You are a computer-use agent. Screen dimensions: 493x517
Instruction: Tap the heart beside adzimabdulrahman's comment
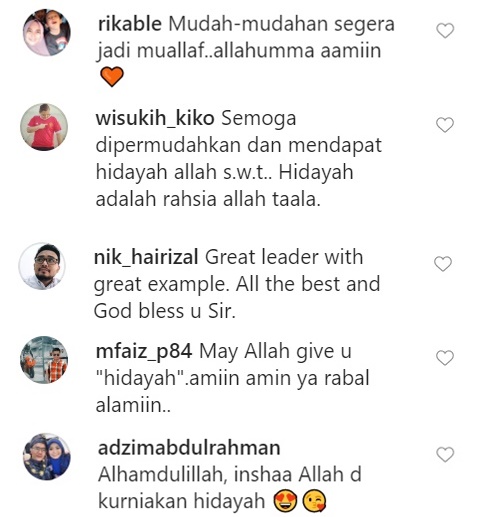(445, 455)
